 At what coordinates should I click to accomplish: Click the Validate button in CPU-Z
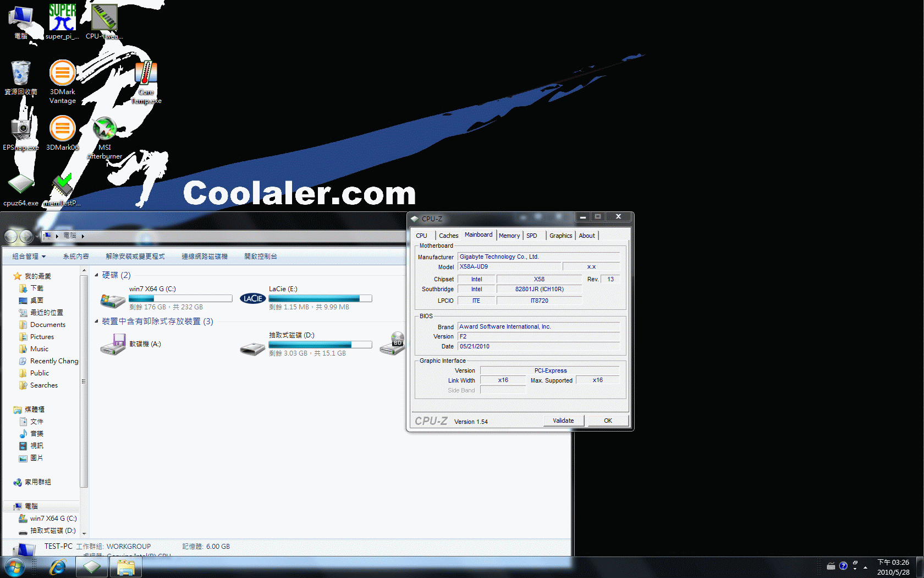[x=563, y=421]
